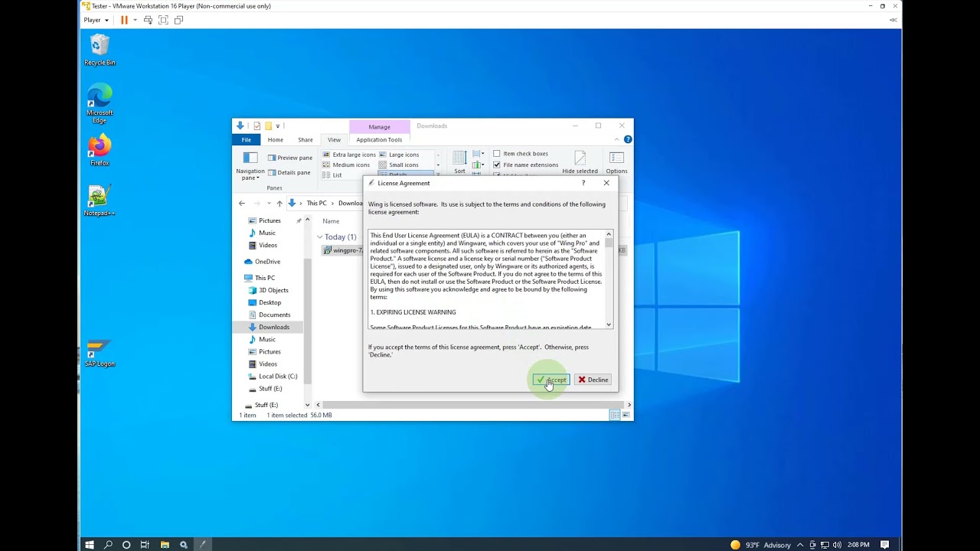
Task: Open the Sort by button
Action: point(459,162)
